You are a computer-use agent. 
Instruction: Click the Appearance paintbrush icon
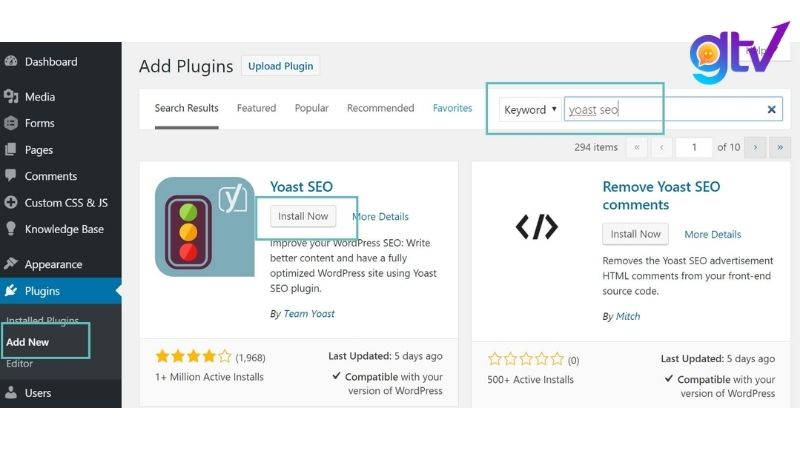click(x=11, y=264)
